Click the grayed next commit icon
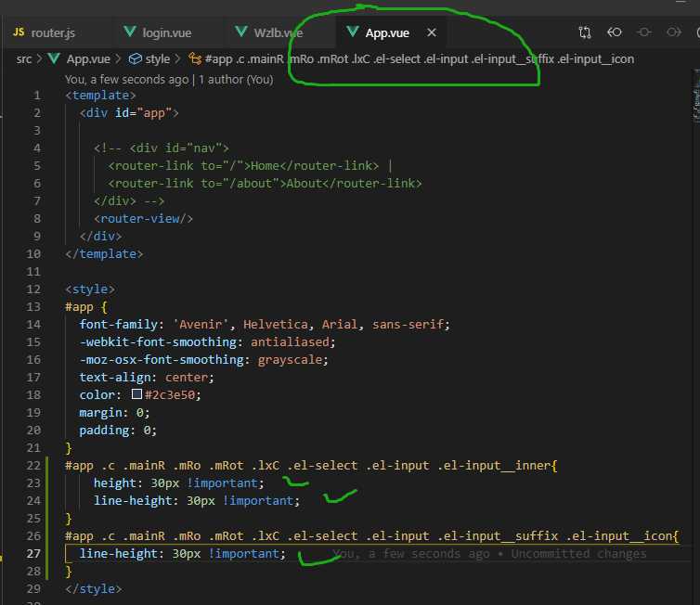The height and width of the screenshot is (605, 700). tap(673, 32)
